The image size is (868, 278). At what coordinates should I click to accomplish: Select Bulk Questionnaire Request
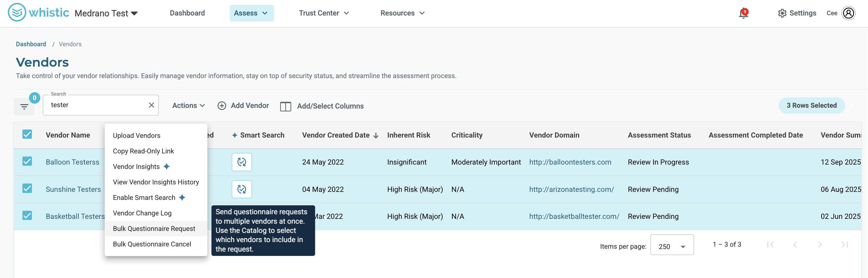click(156, 229)
